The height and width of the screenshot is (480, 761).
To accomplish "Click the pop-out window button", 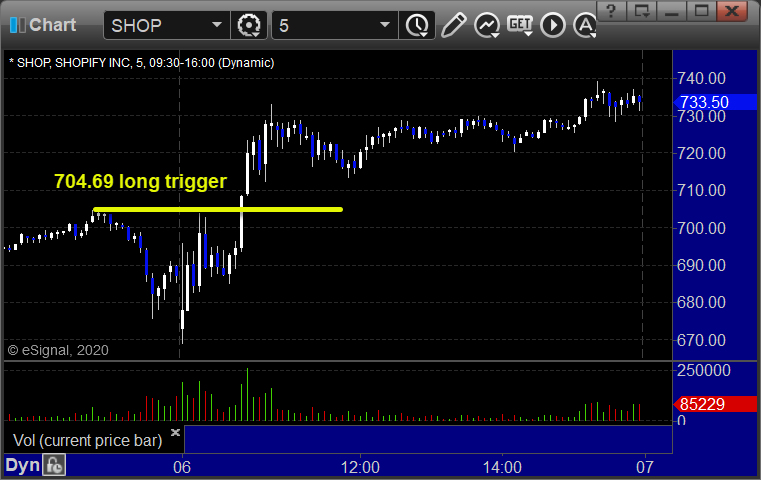I will [641, 11].
